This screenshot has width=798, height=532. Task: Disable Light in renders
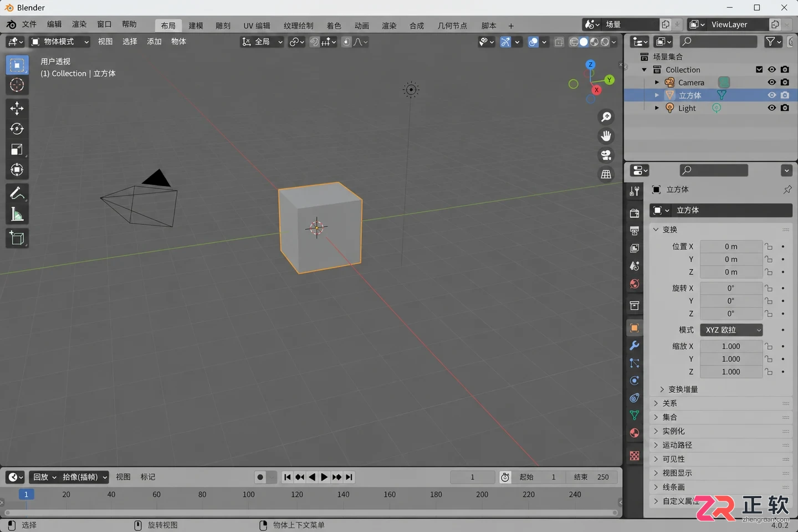tap(785, 108)
